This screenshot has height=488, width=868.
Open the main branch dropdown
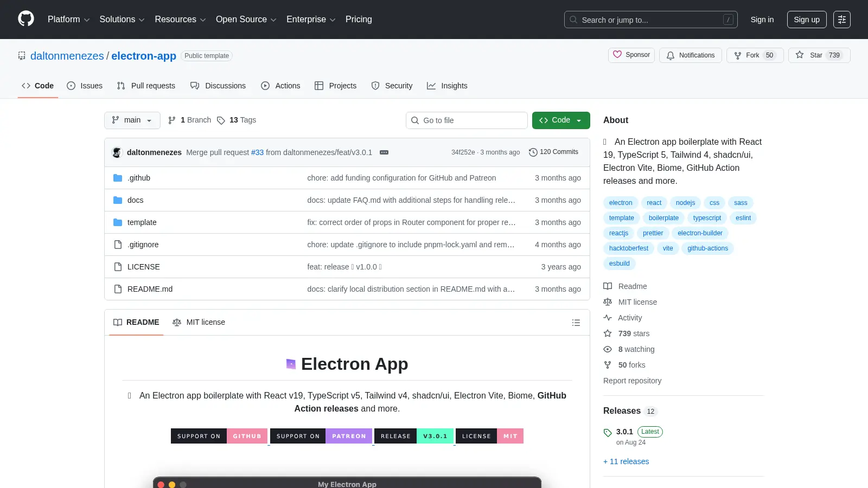[132, 120]
